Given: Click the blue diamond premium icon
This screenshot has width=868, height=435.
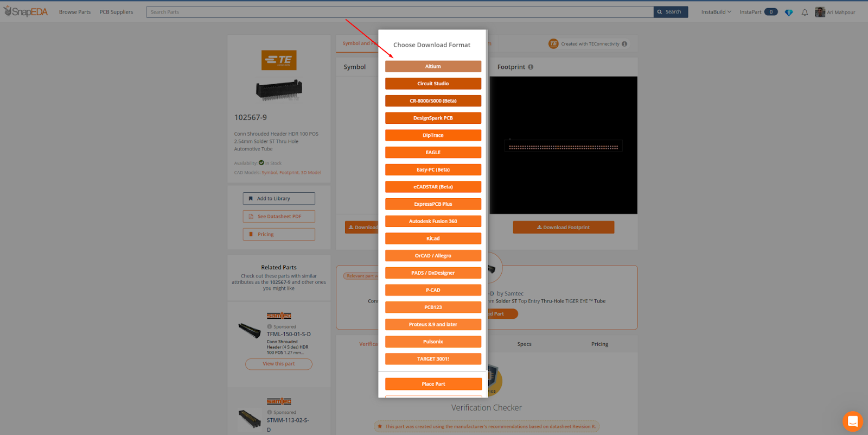Looking at the screenshot, I should [789, 12].
